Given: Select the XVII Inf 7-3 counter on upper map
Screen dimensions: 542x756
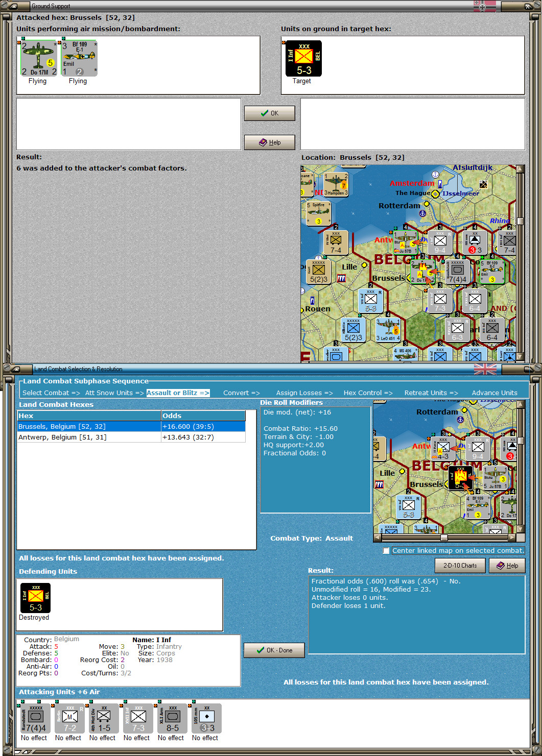Looking at the screenshot, I should [x=440, y=301].
